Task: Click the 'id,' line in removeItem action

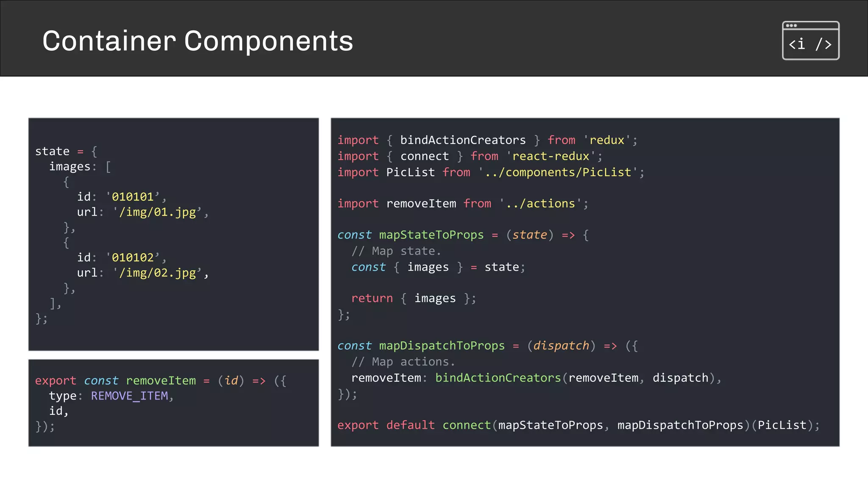Action: (58, 411)
